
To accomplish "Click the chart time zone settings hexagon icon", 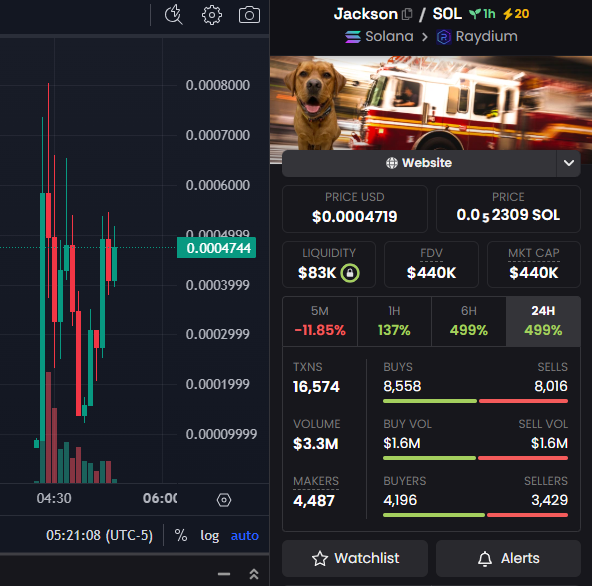I will [x=224, y=500].
